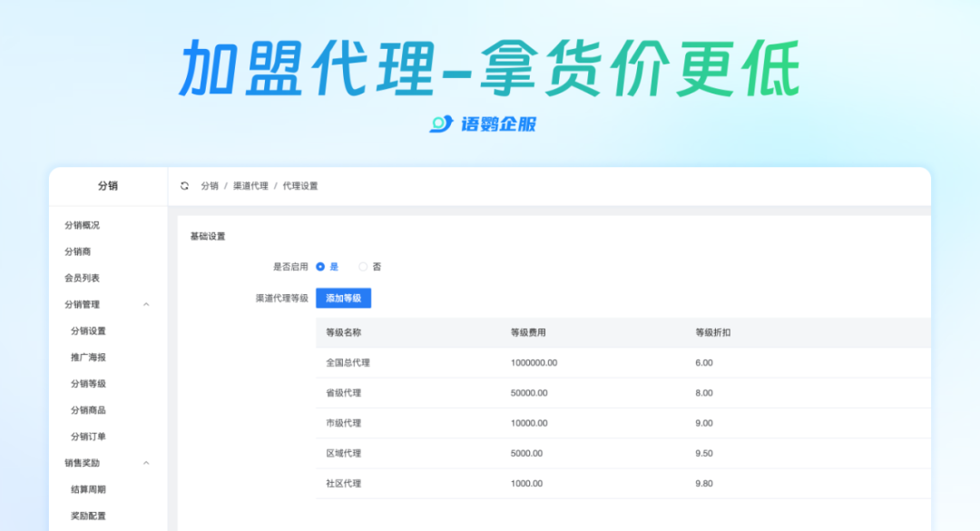This screenshot has height=531, width=980.
Task: Click the 渠道代理 breadcrumb link
Action: coord(250,186)
